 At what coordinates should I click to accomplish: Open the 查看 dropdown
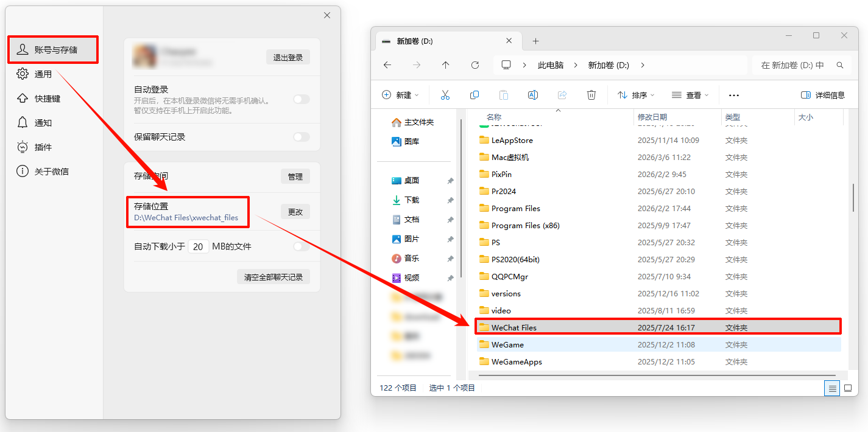click(689, 95)
